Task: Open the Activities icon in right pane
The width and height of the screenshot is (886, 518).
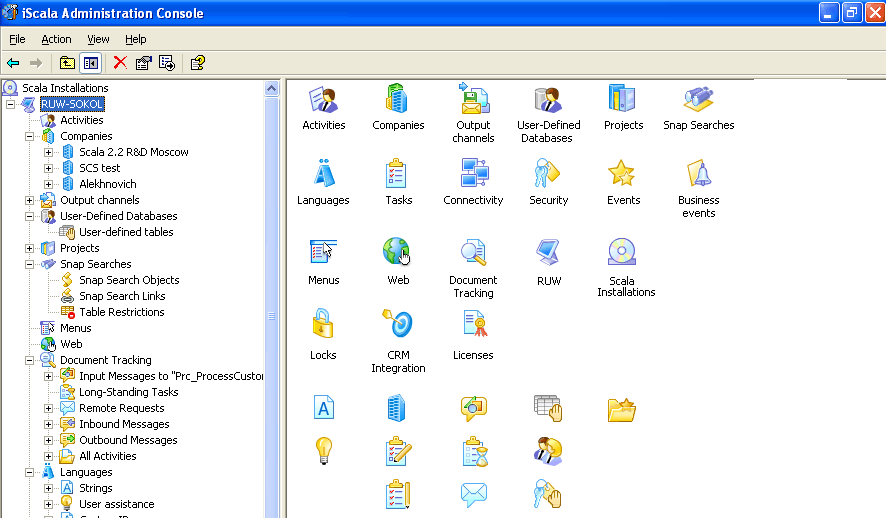Action: point(323,101)
